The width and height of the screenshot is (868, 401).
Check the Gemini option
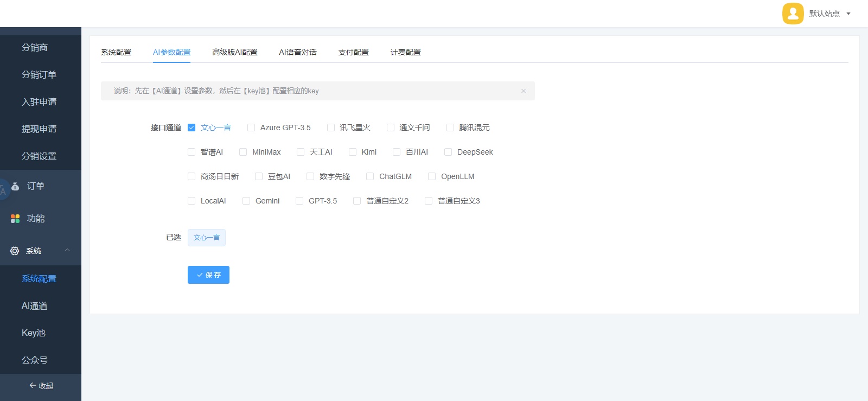[246, 201]
